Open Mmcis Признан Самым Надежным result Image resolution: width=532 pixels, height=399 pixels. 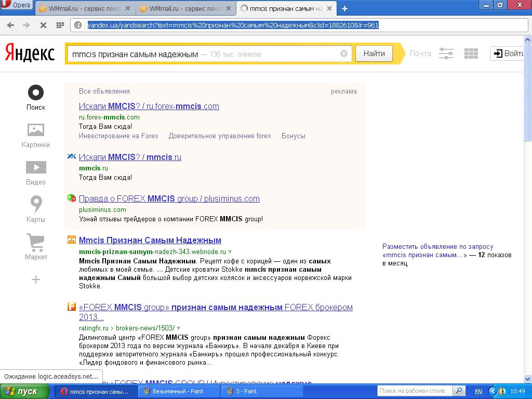150,240
